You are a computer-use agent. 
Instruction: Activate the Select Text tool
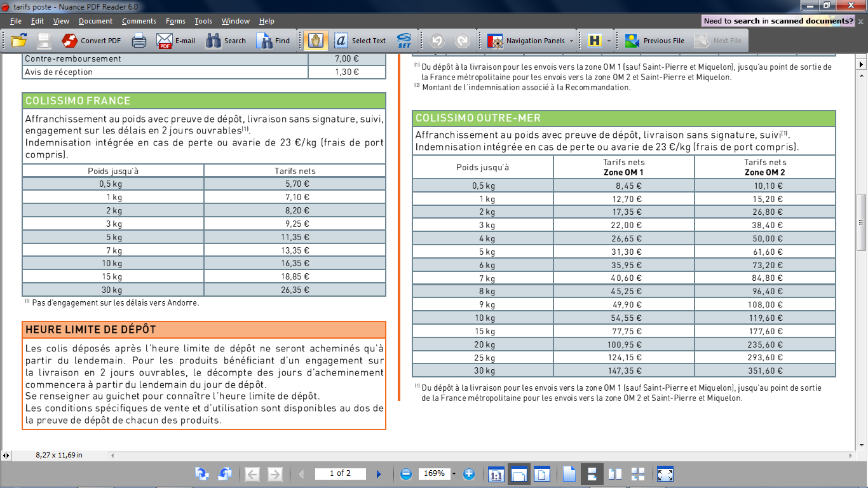click(x=360, y=41)
